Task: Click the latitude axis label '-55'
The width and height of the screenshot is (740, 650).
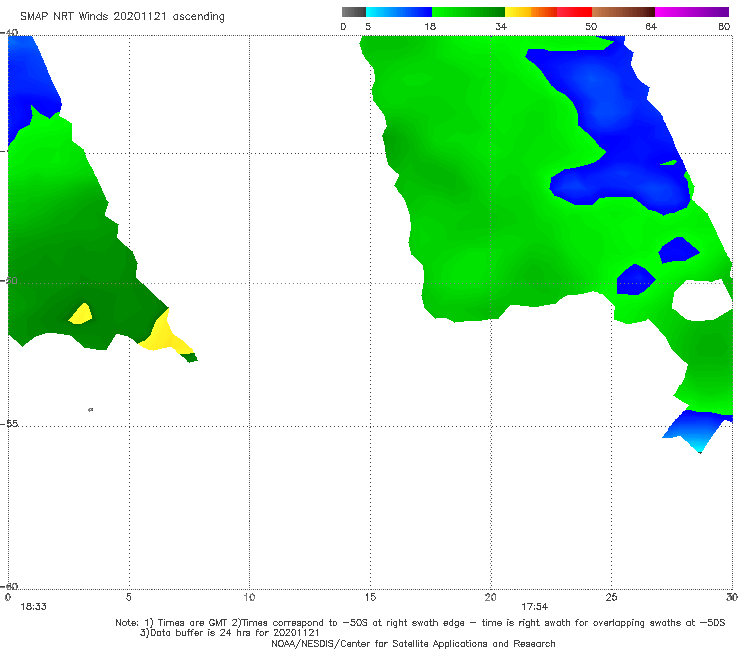Action: 9,424
